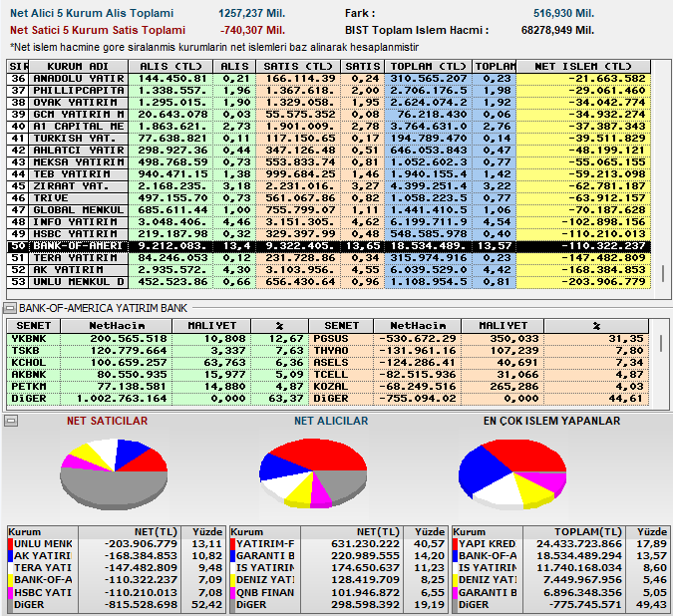Screen dimensions: 673x616
Task: Select the TERA YATIRIM row 51
Action: [x=329, y=258]
